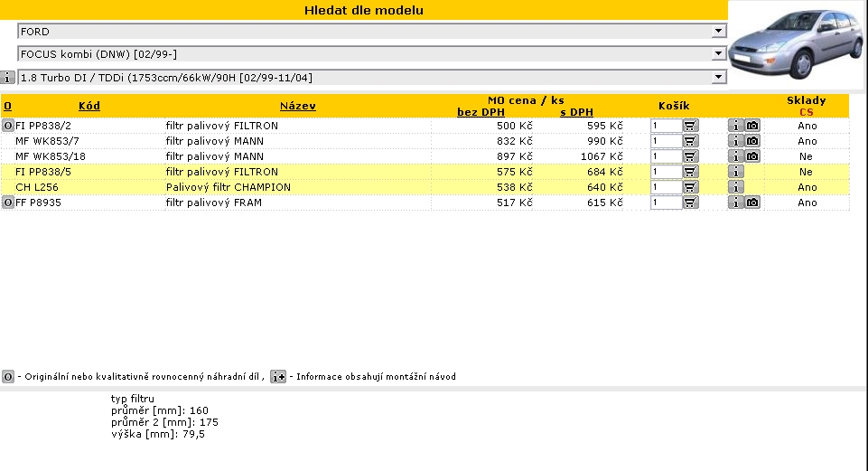
Task: View photo of FF P8935 FRAM filter
Action: tap(752, 203)
